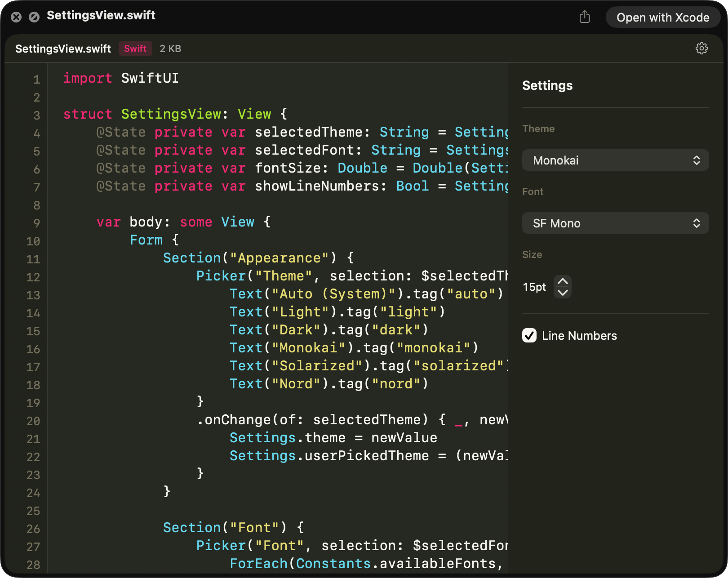Click 'var body: some View {' line

(x=184, y=222)
